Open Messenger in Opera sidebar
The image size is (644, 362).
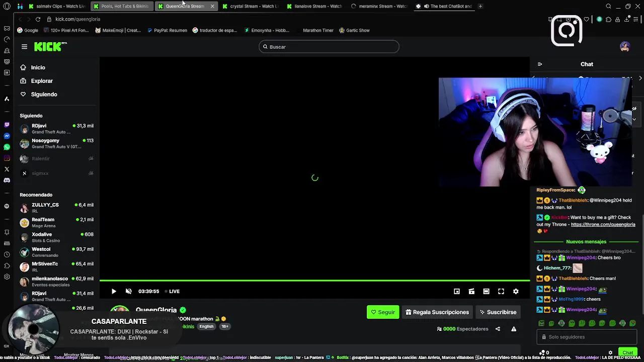pyautogui.click(x=7, y=136)
